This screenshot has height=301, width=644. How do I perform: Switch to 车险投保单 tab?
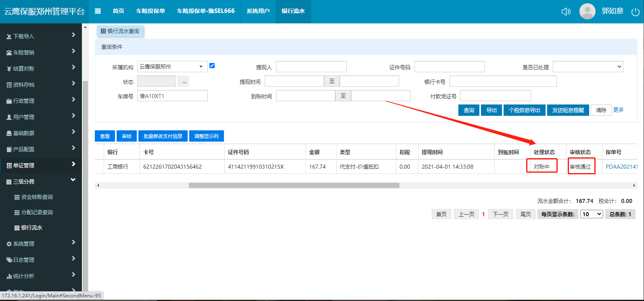pyautogui.click(x=151, y=11)
